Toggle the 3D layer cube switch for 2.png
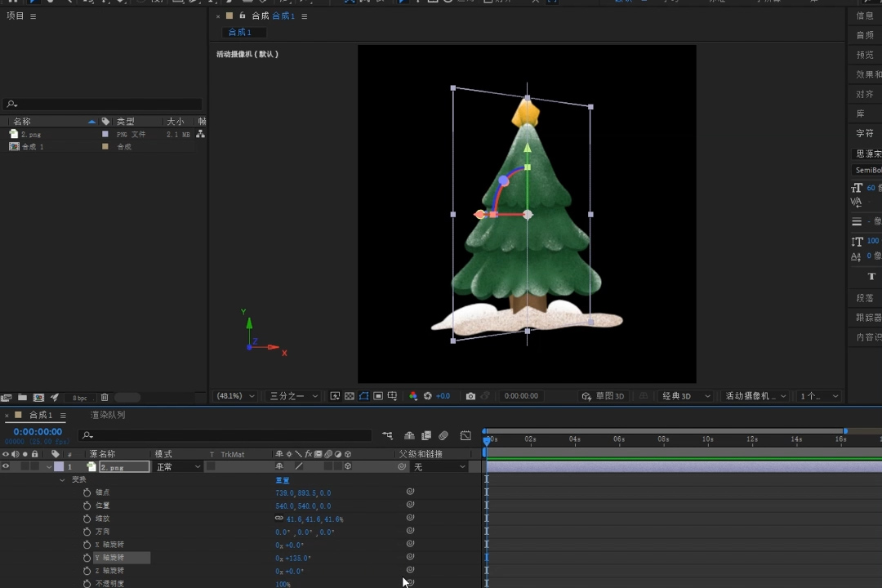 pos(348,467)
